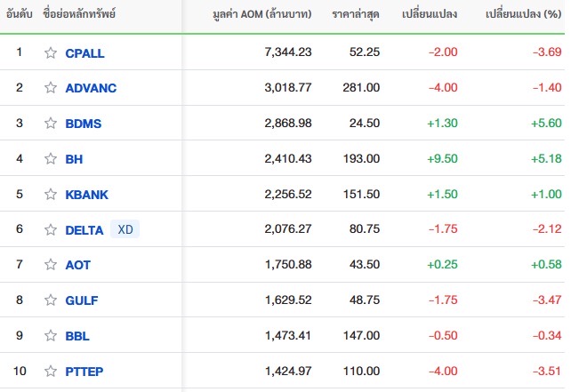Click the อันดับ column header
Image resolution: width=571 pixels, height=392 pixels.
click(20, 14)
